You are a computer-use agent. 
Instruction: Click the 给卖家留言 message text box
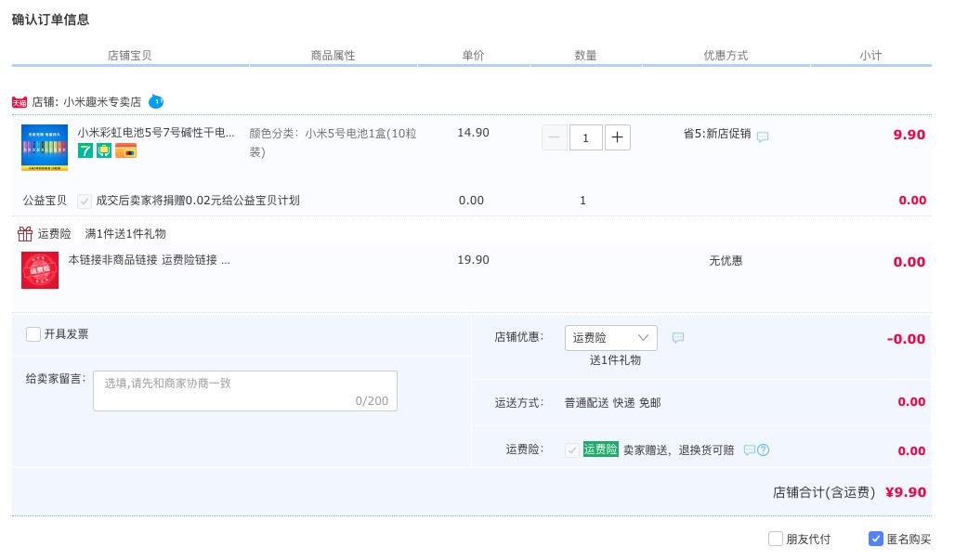[x=245, y=391]
